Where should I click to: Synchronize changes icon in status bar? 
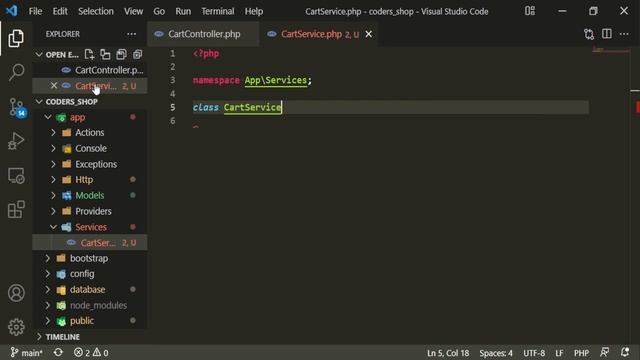click(x=58, y=352)
